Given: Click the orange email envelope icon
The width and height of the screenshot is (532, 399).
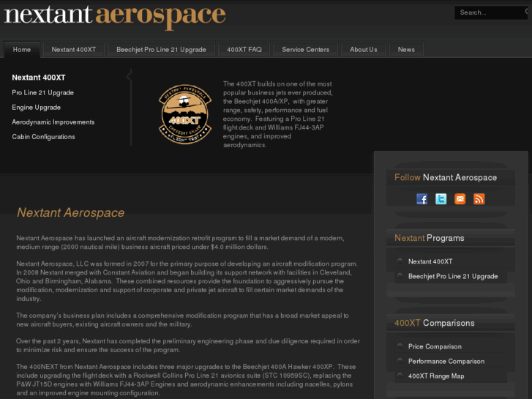Looking at the screenshot, I should [460, 198].
